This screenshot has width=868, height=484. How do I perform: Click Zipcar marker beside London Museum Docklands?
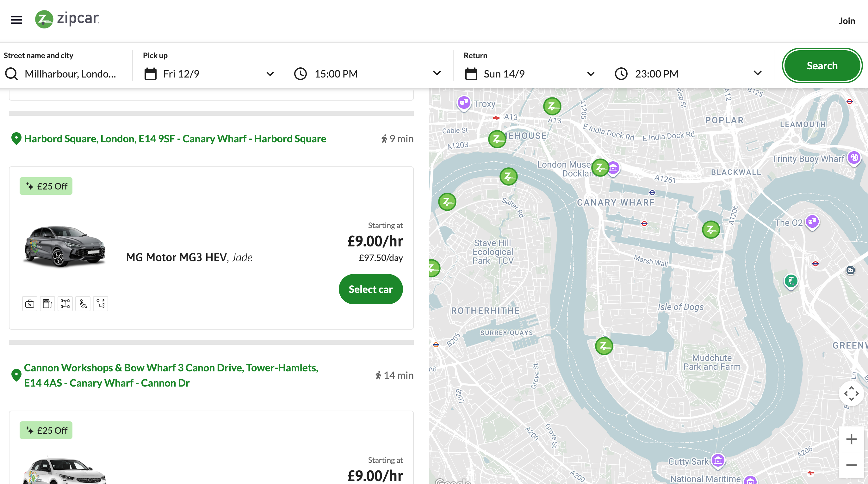click(x=600, y=168)
